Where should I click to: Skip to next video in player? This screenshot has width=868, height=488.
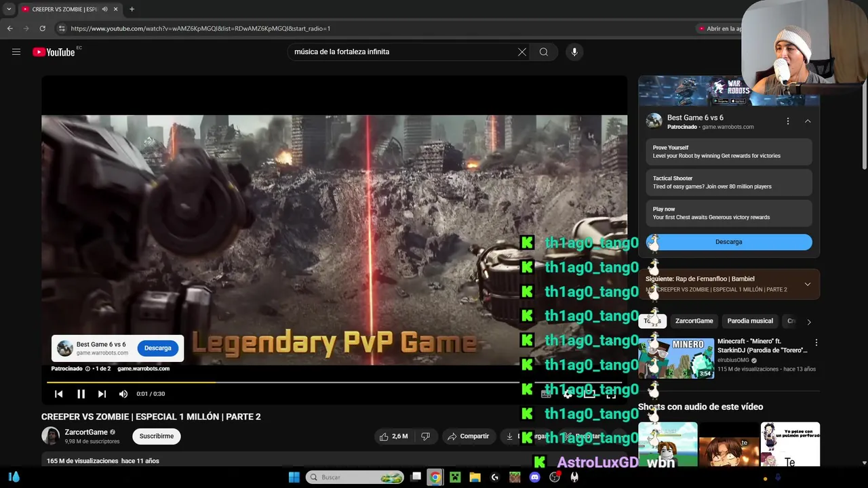pyautogui.click(x=102, y=394)
